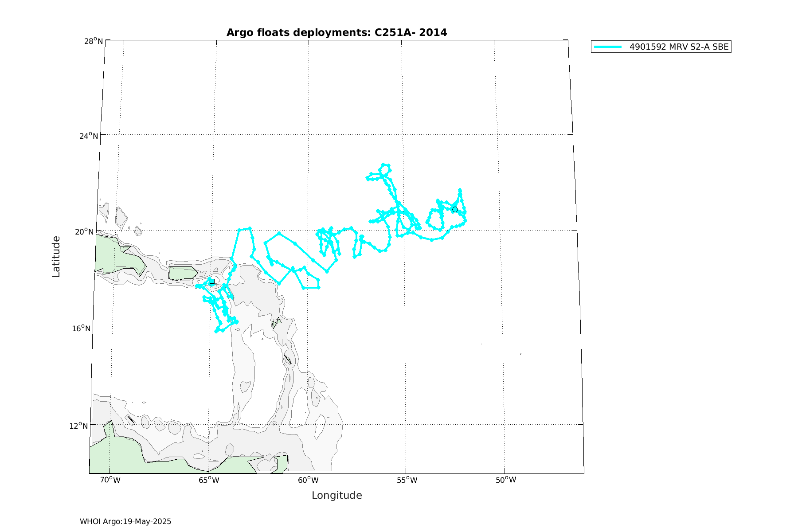
Task: Click the cyan line sample in the legend
Action: 608,47
